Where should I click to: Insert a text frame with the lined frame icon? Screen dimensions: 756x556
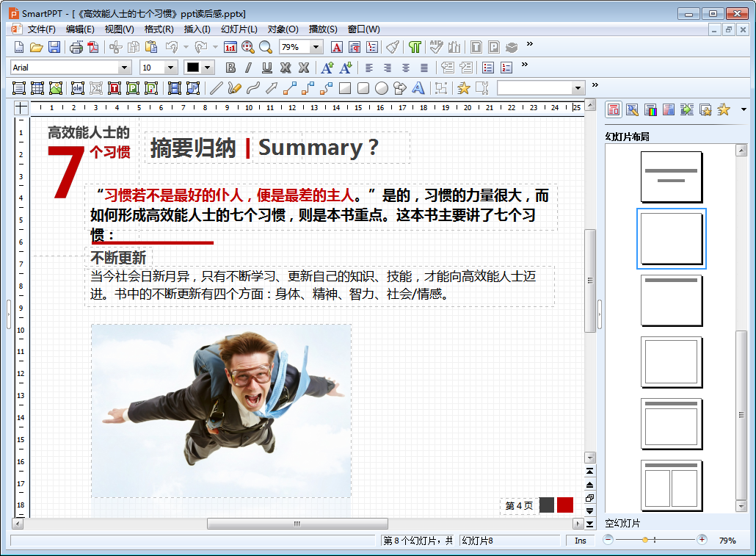[19, 88]
